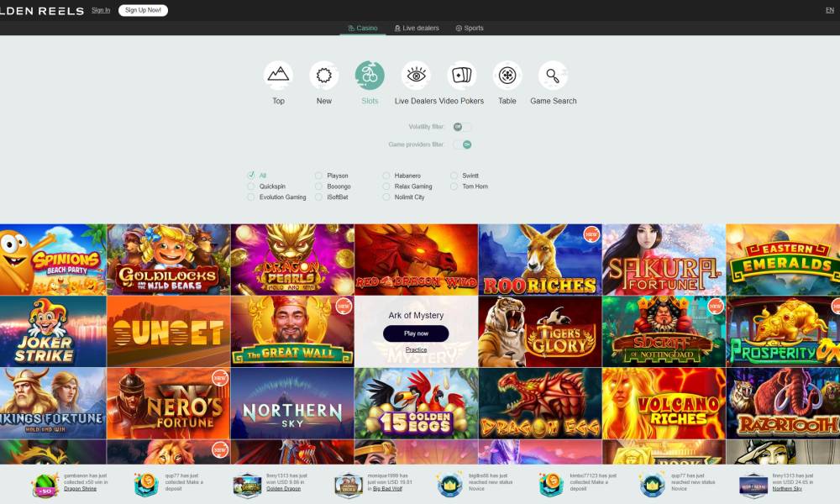Screen dimensions: 840x504
Task: Open the Spinions Beach Party game
Action: pos(53,260)
